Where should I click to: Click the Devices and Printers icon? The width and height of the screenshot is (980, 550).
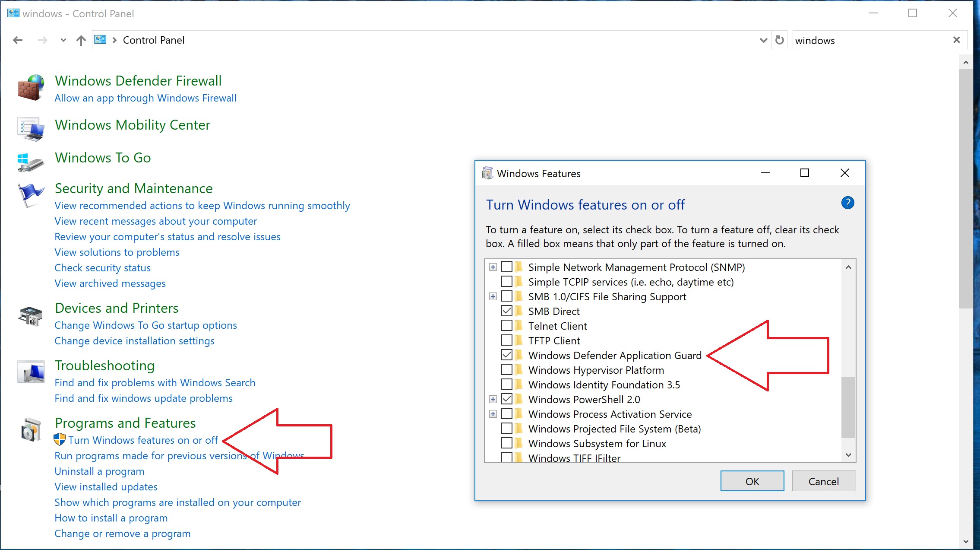31,316
